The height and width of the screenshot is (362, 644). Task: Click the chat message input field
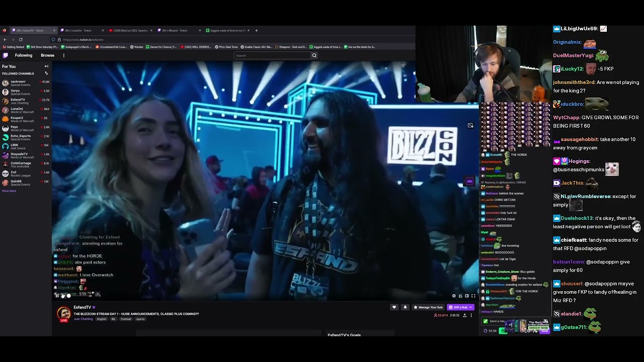pos(515,321)
